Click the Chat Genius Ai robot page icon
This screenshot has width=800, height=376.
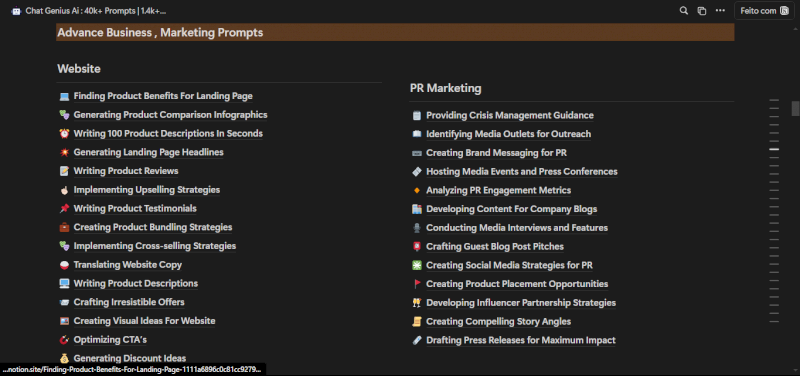click(x=16, y=11)
